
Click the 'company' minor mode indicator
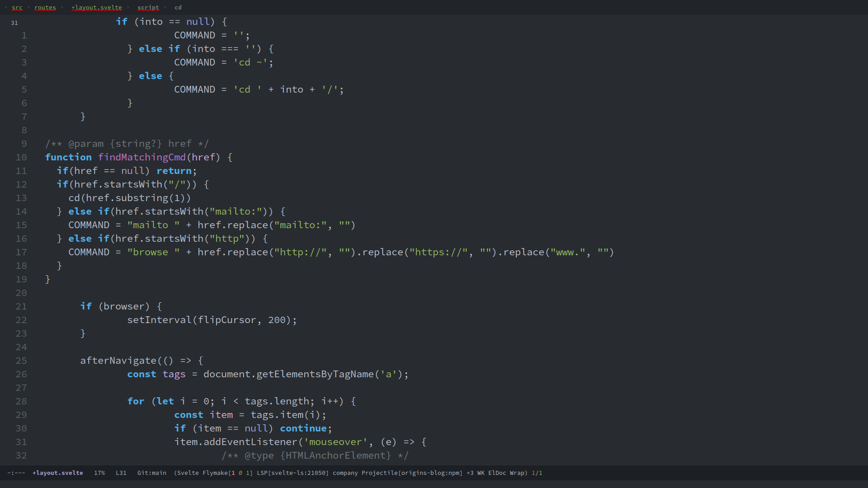(x=345, y=473)
